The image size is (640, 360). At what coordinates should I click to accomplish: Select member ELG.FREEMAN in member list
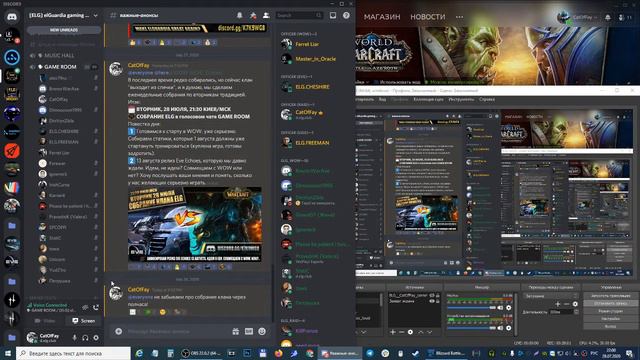tap(312, 143)
